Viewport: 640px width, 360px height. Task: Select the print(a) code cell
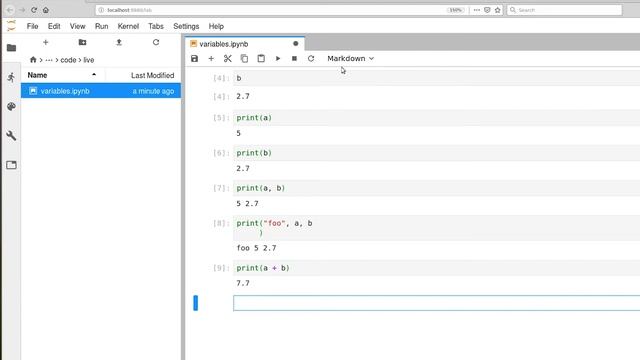point(436,118)
